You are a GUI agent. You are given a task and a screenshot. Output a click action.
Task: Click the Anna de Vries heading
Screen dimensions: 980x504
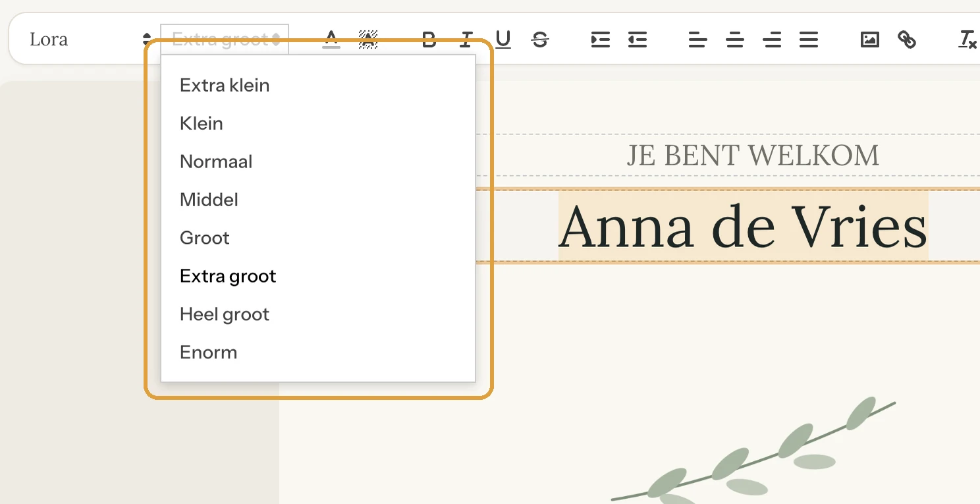(743, 227)
